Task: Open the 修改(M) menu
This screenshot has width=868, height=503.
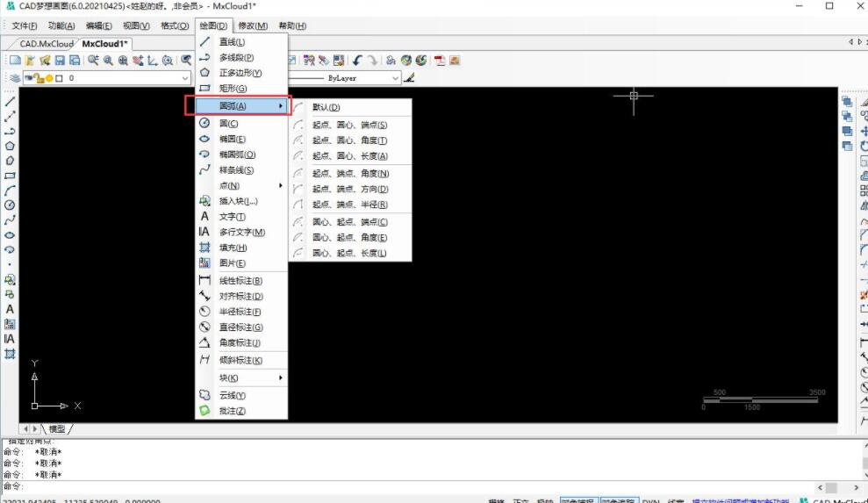Action: [253, 25]
